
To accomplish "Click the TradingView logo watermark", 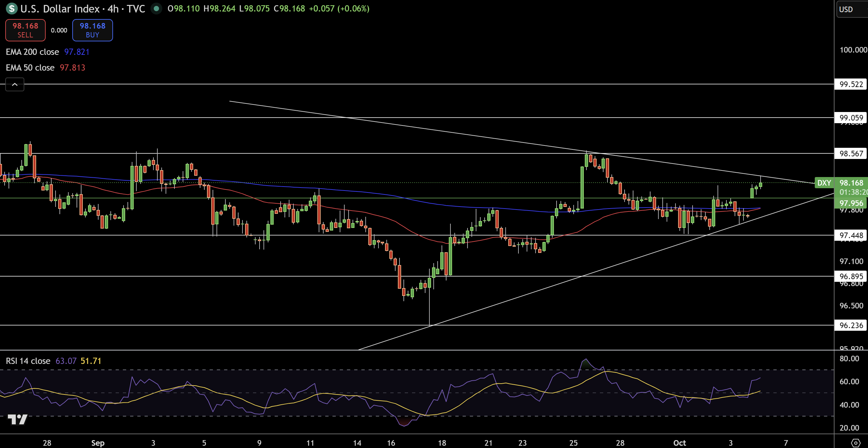I will coord(17,419).
